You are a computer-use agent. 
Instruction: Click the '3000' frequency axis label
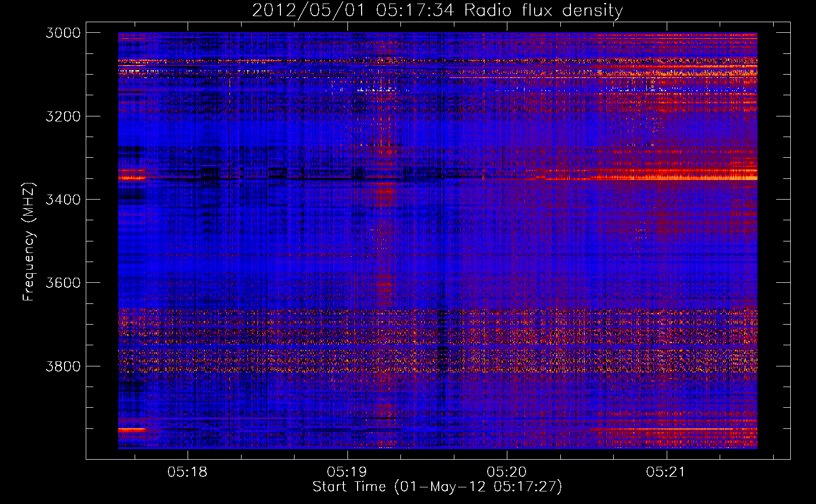pyautogui.click(x=63, y=33)
